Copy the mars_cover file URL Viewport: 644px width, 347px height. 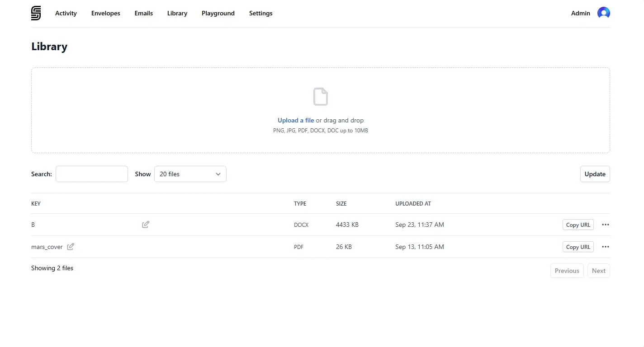pyautogui.click(x=578, y=247)
